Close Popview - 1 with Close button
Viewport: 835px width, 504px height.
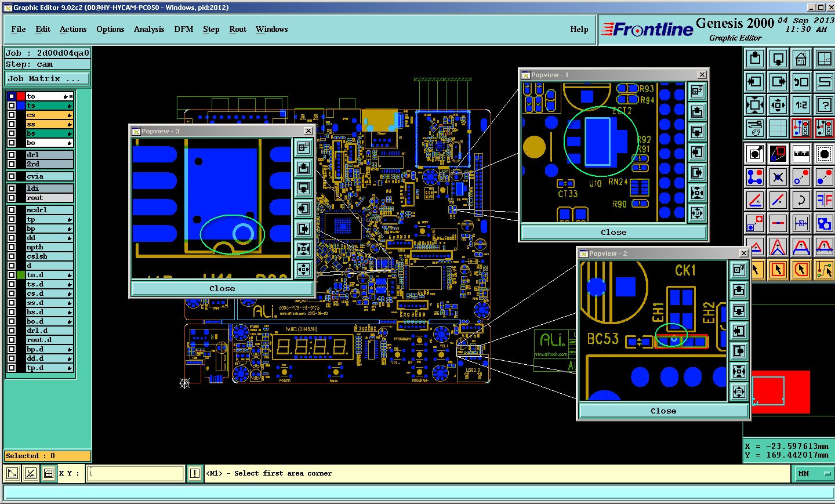click(x=613, y=232)
